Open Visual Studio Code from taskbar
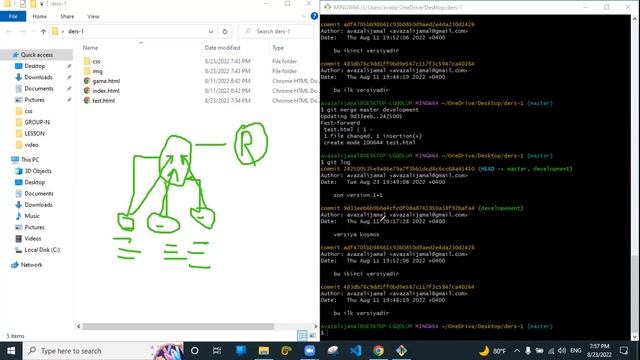 (x=356, y=351)
